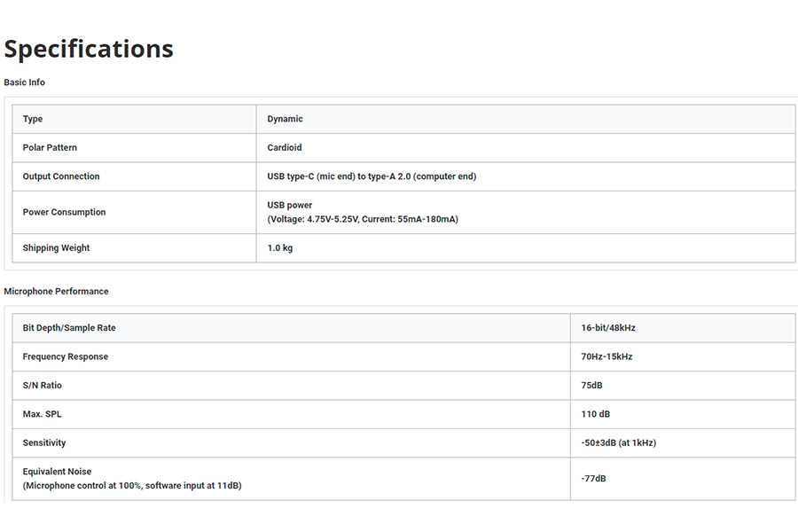
Task: Select the Bit Depth/Sample Rate label
Action: click(69, 328)
